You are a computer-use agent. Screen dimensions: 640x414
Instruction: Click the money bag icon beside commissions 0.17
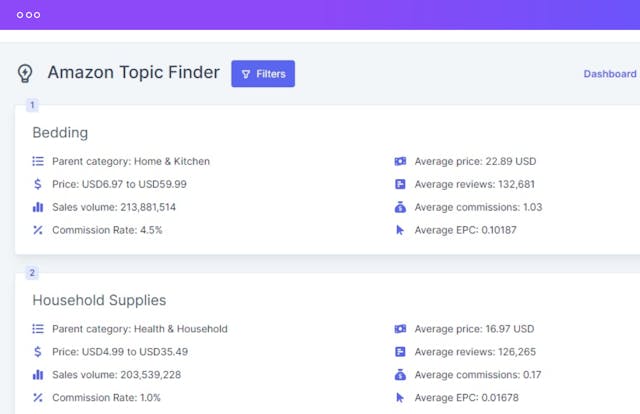(x=400, y=374)
